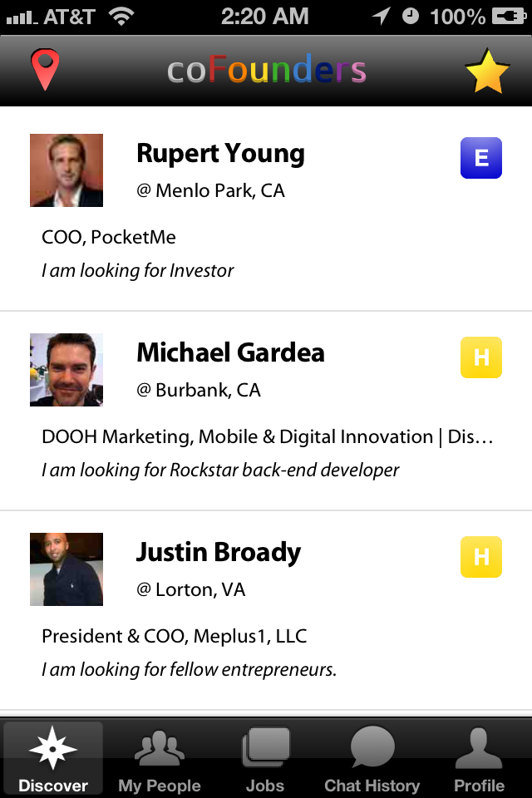Tap the yellow star favorites icon
This screenshot has height=798, width=532.
pyautogui.click(x=486, y=71)
